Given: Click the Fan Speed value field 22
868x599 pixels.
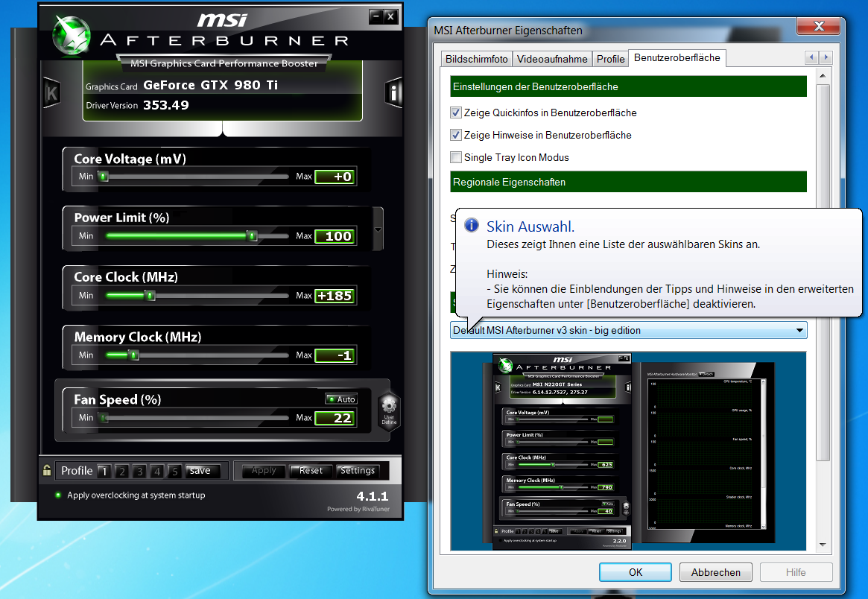Looking at the screenshot, I should coord(335,418).
